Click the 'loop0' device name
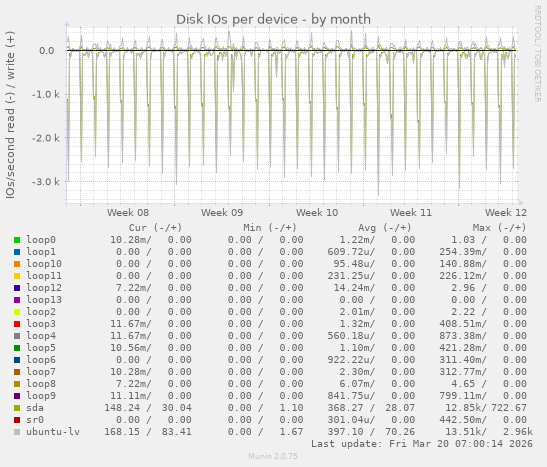 click(41, 240)
